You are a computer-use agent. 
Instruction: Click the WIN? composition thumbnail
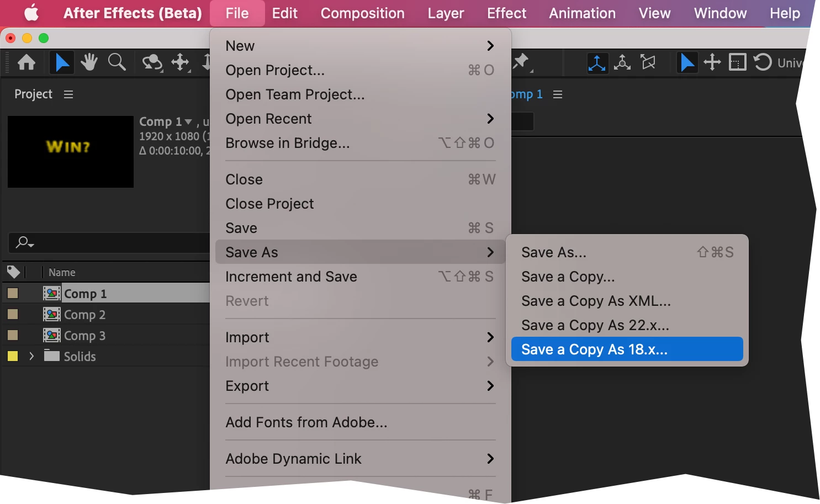click(x=71, y=152)
